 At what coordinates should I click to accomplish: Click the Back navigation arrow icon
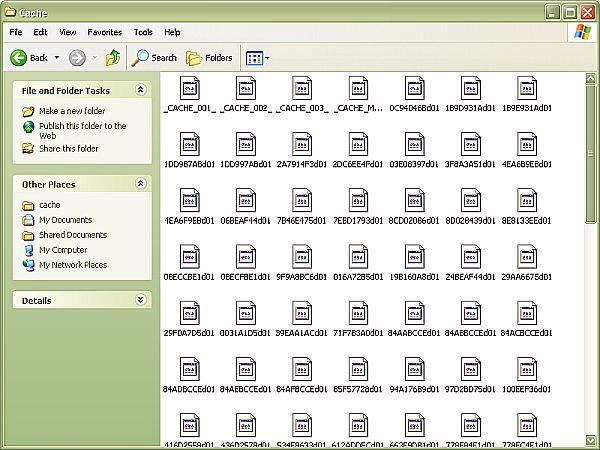pos(19,58)
